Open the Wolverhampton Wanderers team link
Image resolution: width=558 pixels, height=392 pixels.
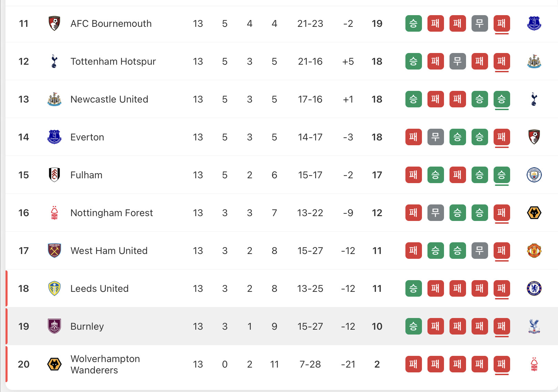coord(105,364)
